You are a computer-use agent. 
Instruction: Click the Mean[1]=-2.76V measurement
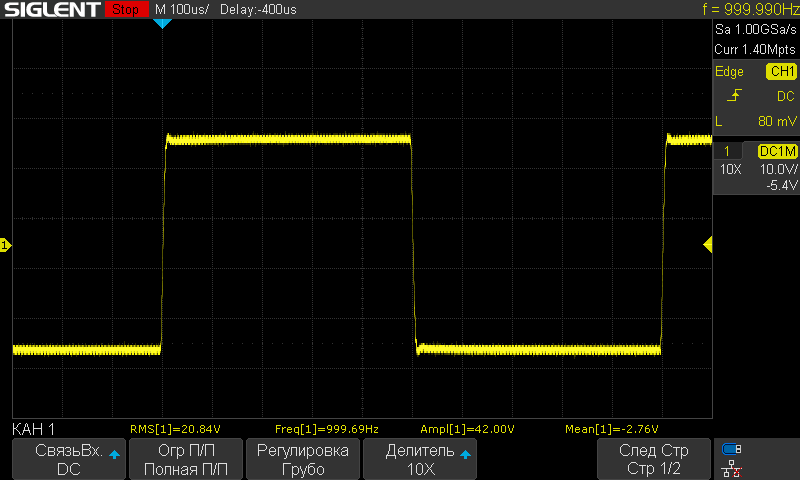click(x=611, y=429)
